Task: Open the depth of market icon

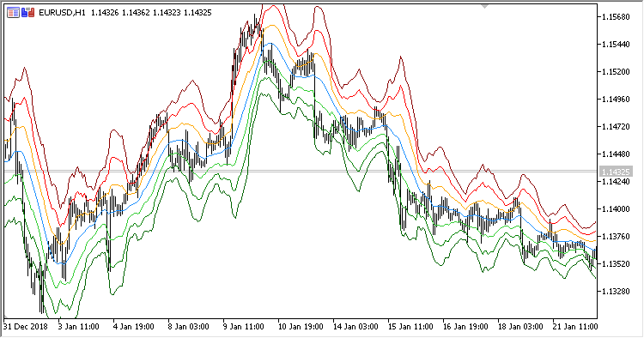Action: pos(27,13)
